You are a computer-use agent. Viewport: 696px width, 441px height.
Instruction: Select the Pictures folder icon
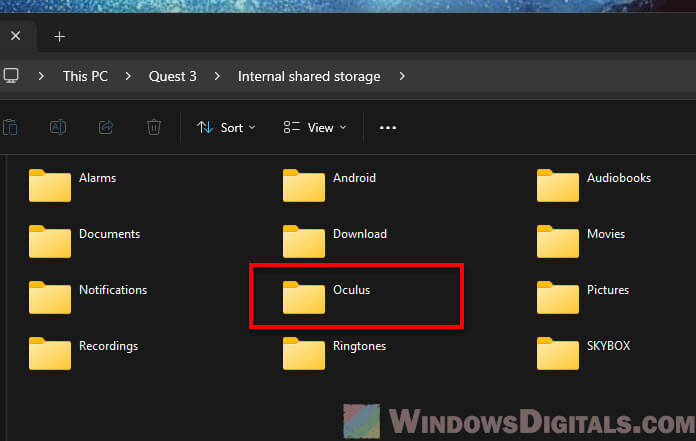[x=558, y=297]
